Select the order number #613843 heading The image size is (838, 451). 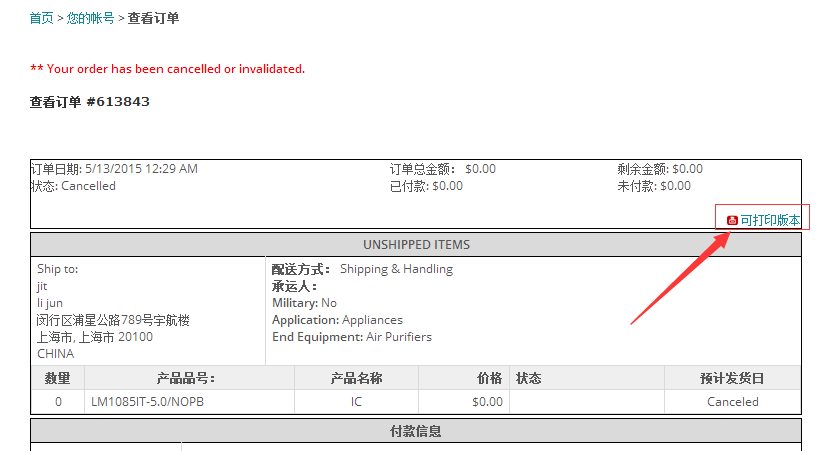tap(90, 101)
